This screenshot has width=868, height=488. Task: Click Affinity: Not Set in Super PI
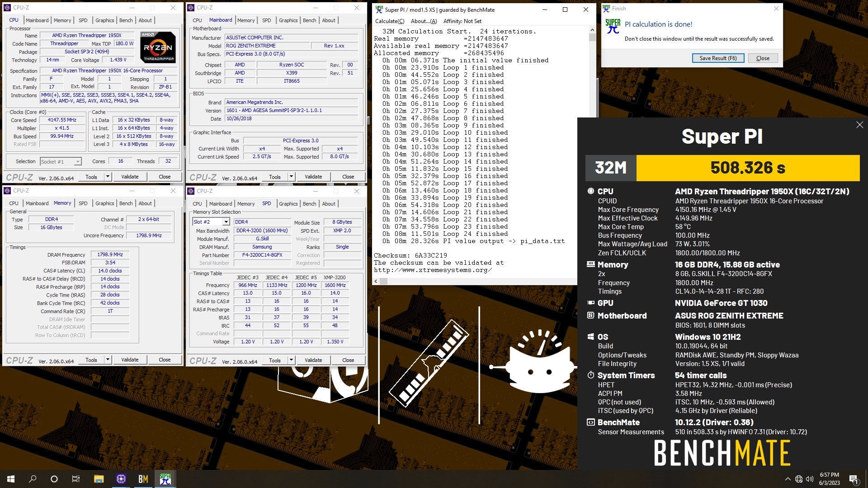[462, 21]
